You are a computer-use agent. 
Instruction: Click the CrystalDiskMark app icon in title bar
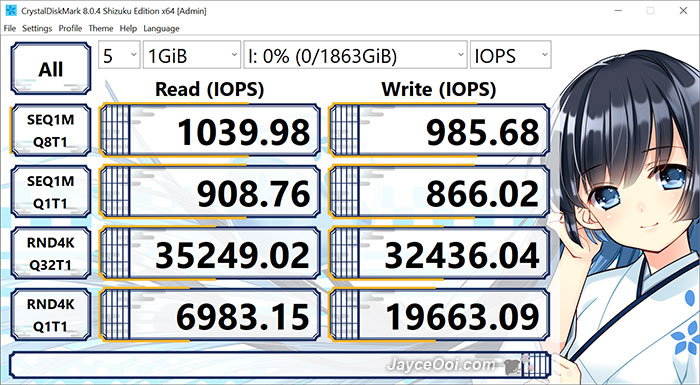[11, 10]
